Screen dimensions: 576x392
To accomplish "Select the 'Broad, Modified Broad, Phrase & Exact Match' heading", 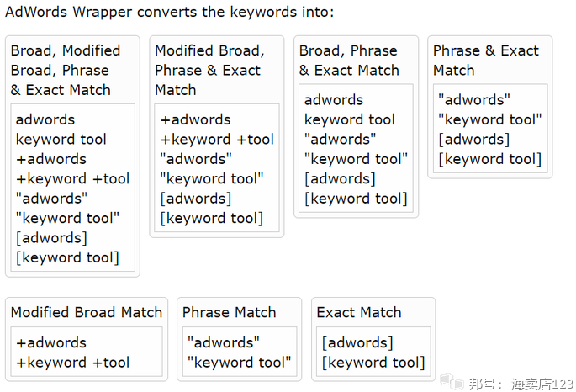I will pos(66,71).
